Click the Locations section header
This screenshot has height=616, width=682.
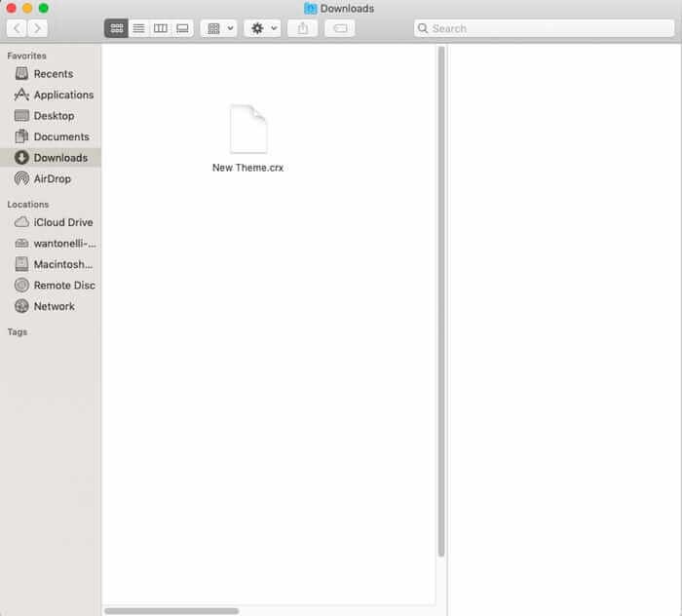(28, 204)
